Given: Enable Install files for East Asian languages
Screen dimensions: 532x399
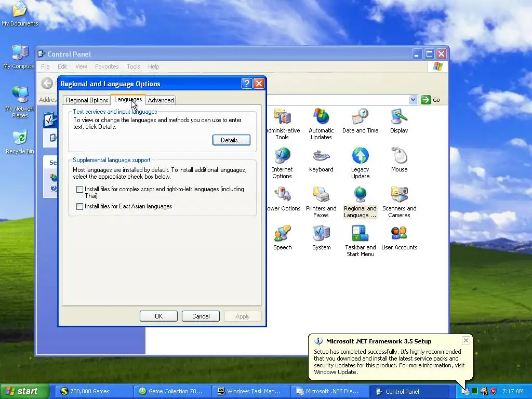Looking at the screenshot, I should tap(79, 206).
